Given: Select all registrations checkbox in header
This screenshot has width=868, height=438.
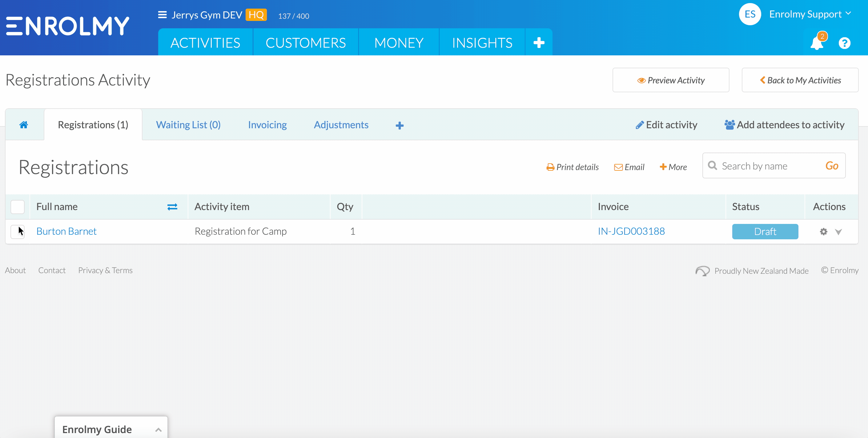Looking at the screenshot, I should 18,207.
